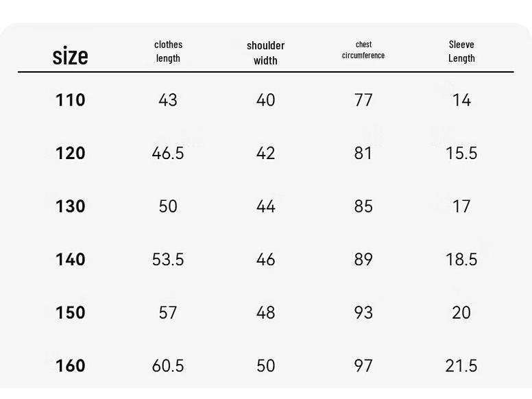The width and height of the screenshot is (532, 399).
Task: Click size 160 row label
Action: click(x=70, y=365)
